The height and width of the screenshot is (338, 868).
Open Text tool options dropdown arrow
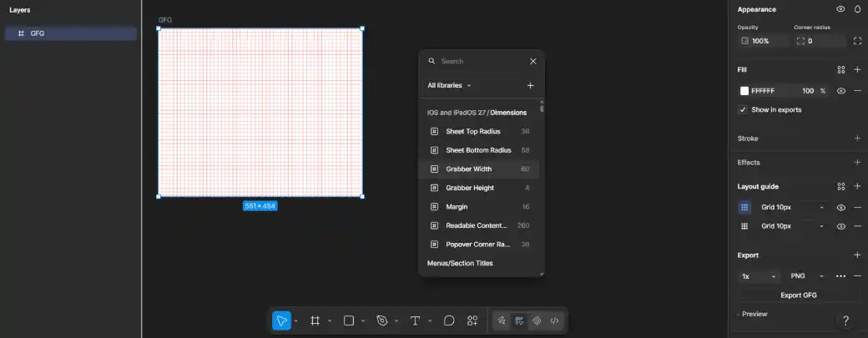click(x=430, y=320)
